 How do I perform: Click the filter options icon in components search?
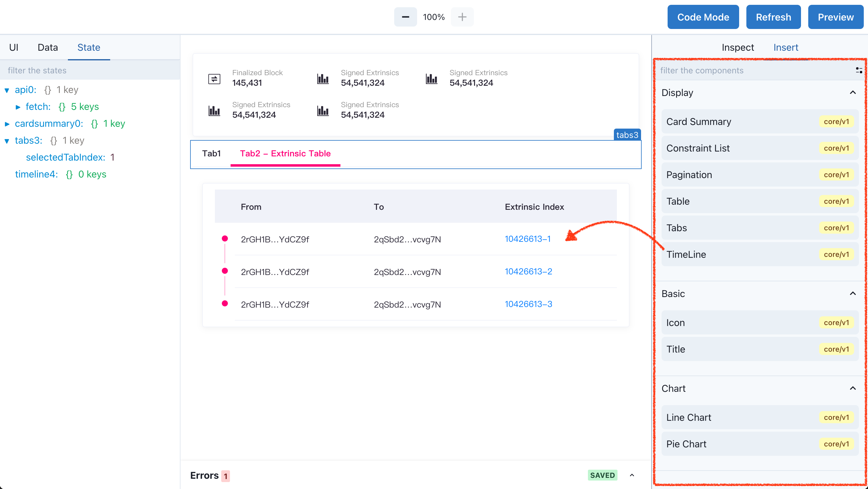[859, 70]
